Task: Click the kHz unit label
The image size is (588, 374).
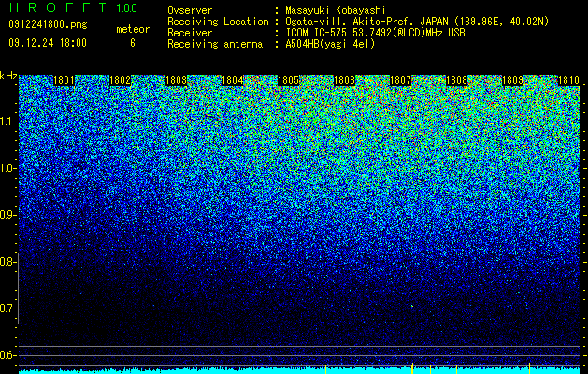Action: click(x=8, y=76)
